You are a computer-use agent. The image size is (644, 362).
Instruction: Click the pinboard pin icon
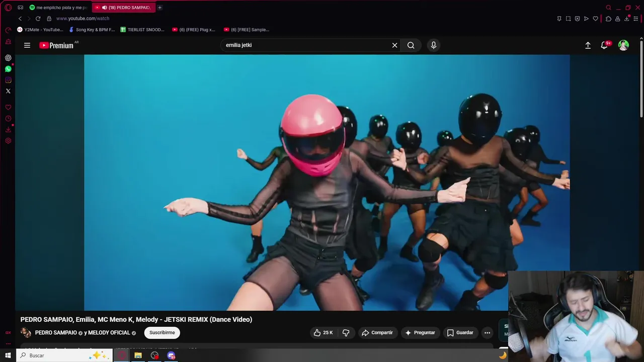point(559,19)
